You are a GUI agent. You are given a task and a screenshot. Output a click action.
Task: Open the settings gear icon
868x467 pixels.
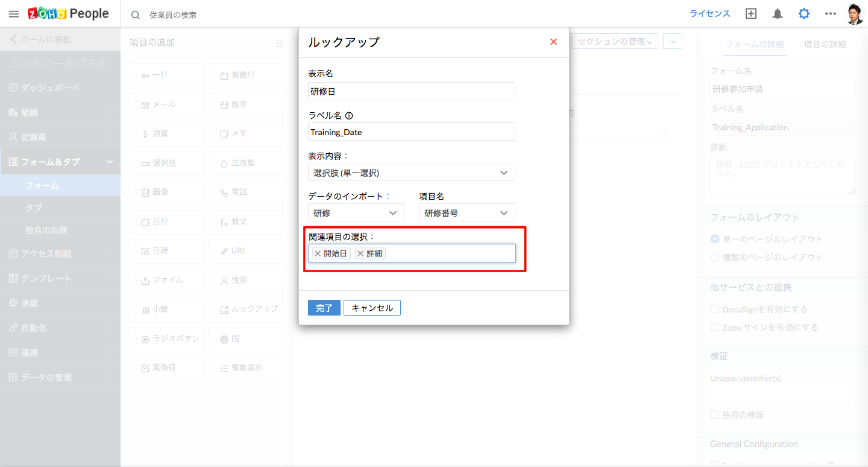click(804, 14)
